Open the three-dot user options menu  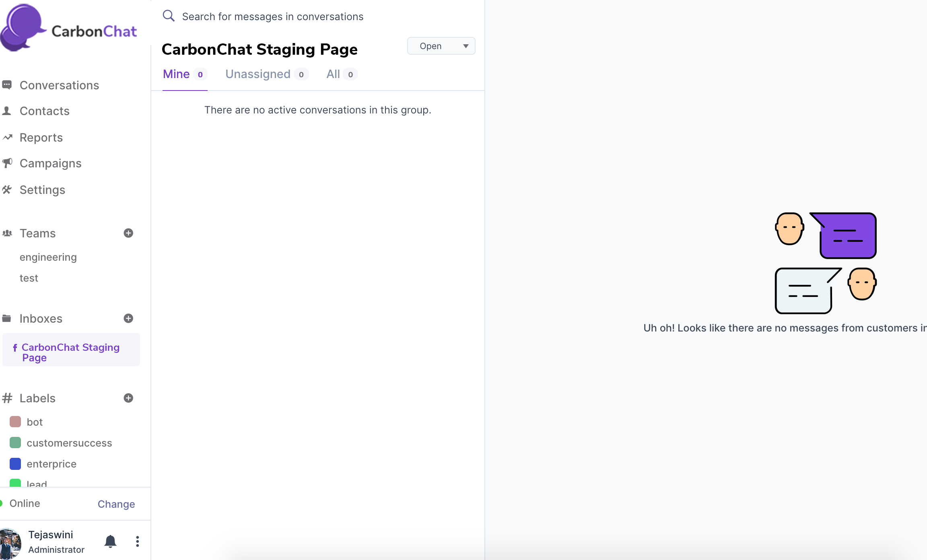[x=137, y=541]
